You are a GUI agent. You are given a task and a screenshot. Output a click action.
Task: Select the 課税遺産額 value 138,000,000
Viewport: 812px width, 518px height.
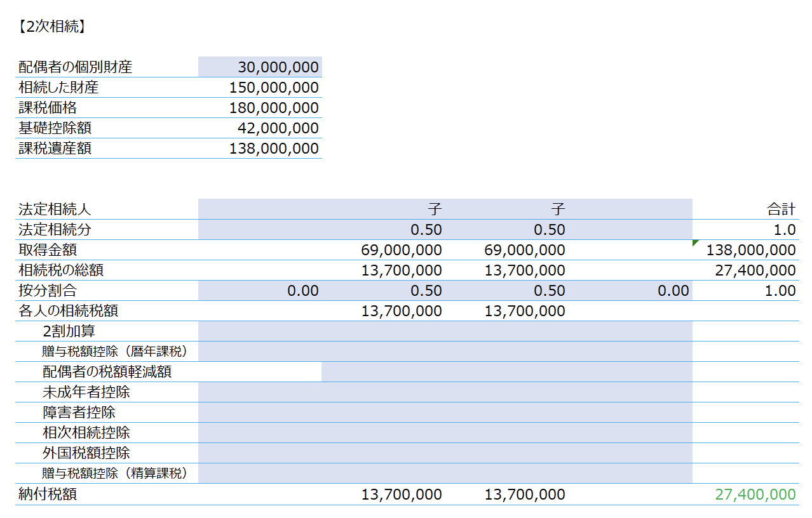(260, 149)
